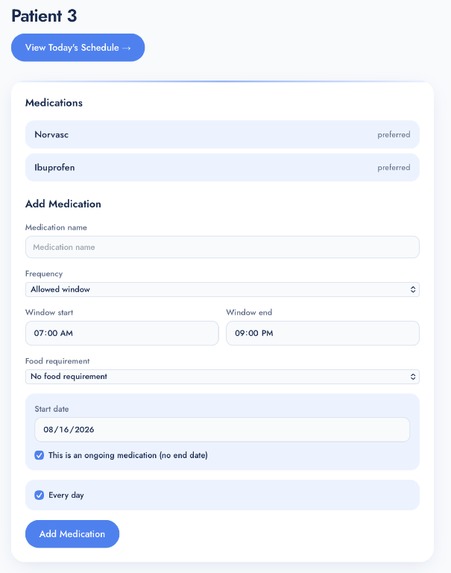Screen dimensions: 451x573
Task: Click the arrow in View Today's Schedule
Action: [126, 48]
